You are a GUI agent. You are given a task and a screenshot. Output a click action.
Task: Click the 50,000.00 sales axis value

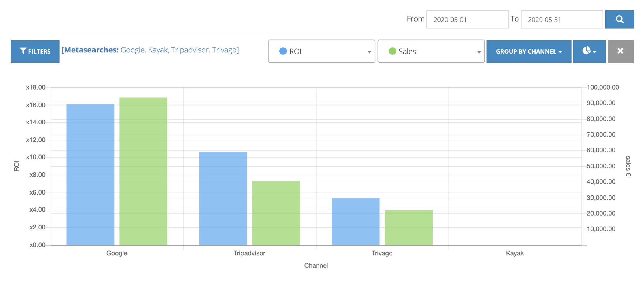click(601, 166)
